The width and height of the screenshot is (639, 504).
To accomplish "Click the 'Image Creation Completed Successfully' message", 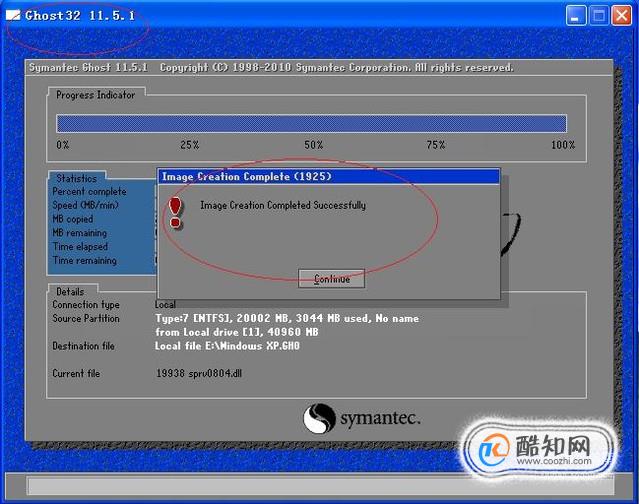I will [x=283, y=205].
